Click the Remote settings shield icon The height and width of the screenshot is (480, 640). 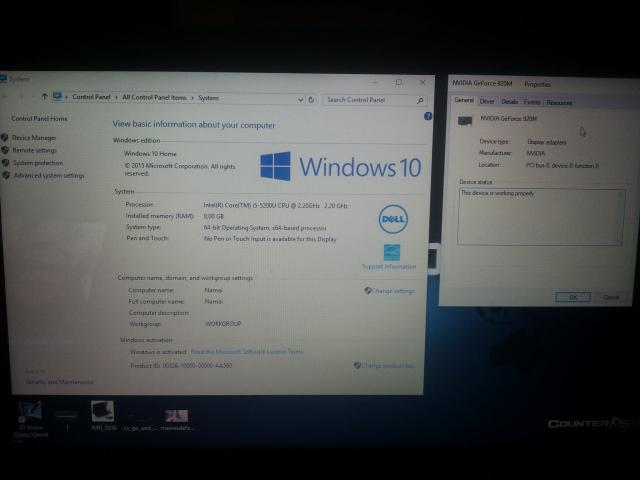tap(5, 150)
